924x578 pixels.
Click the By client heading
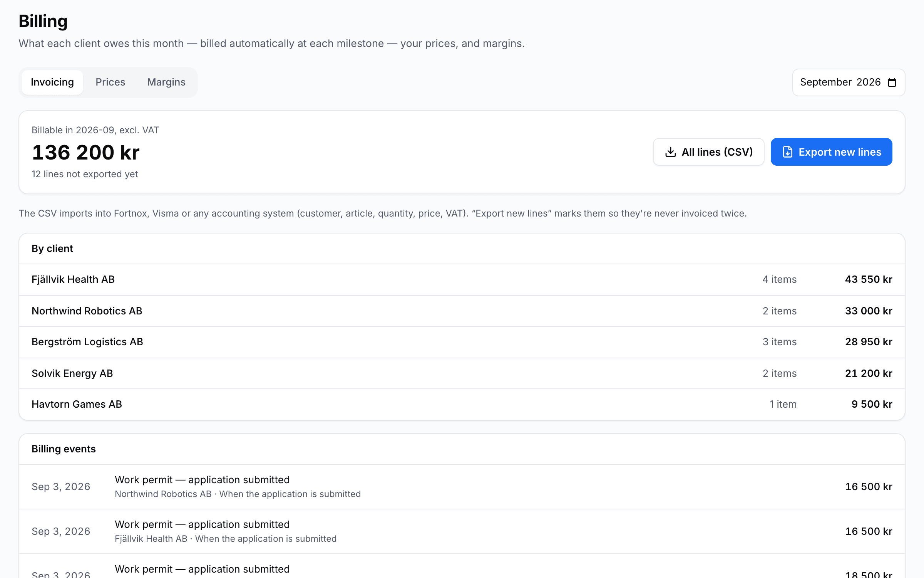click(52, 249)
